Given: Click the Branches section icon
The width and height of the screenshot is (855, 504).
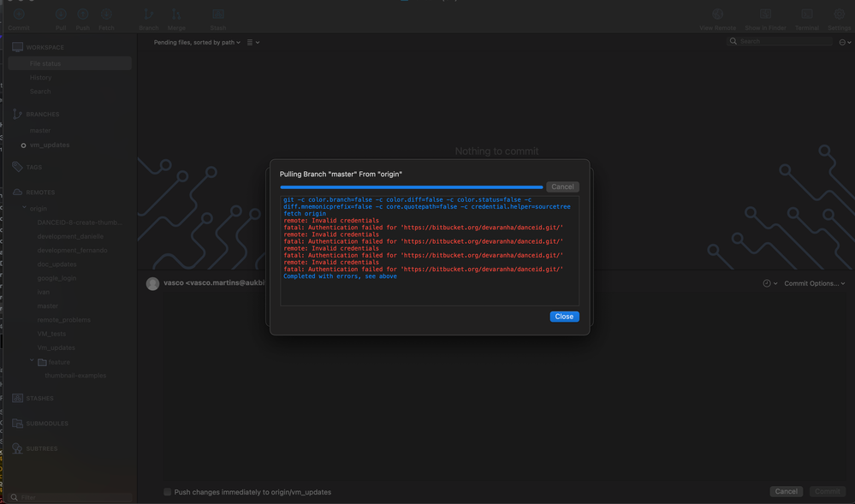Looking at the screenshot, I should coord(17,114).
